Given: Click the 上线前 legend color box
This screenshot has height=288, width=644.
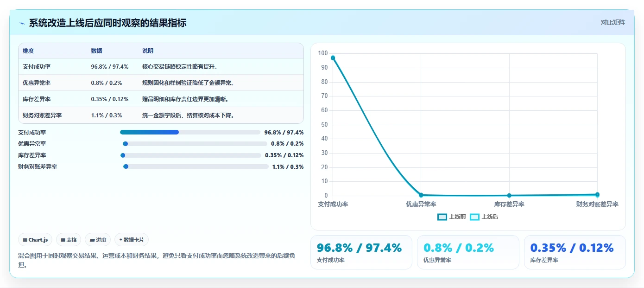Looking at the screenshot, I should [x=442, y=217].
